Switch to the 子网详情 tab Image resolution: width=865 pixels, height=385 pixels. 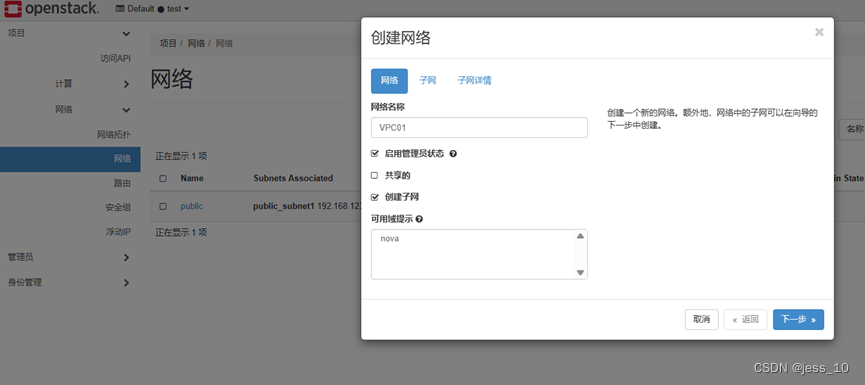click(474, 81)
